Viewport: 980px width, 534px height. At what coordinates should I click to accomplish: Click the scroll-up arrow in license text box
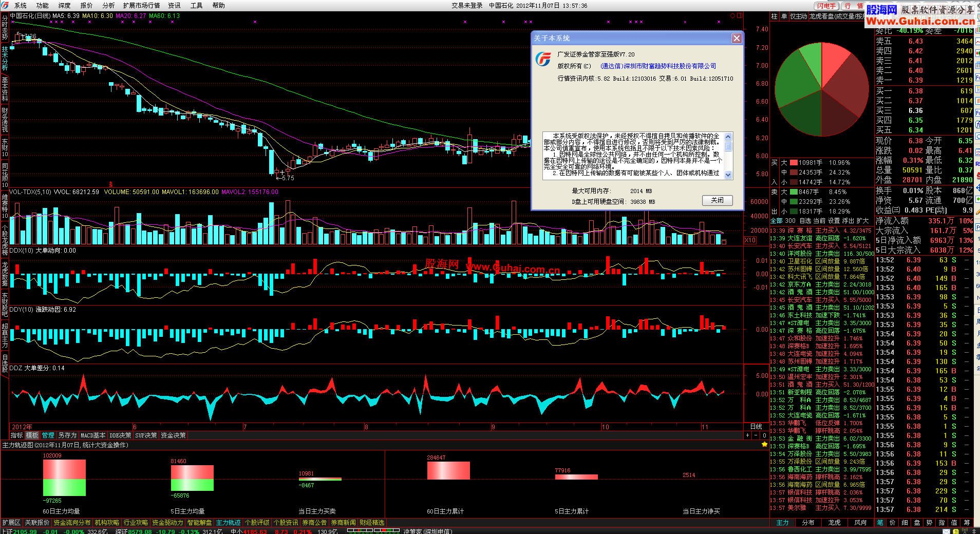728,137
